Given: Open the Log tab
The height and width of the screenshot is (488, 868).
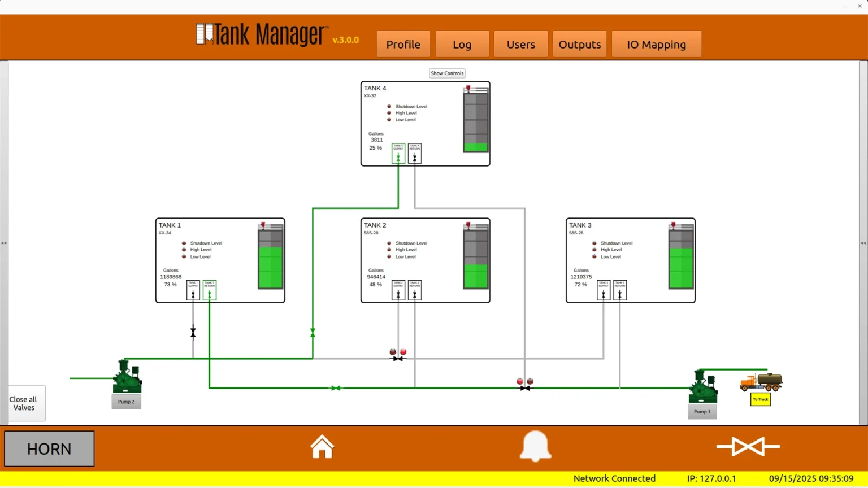Looking at the screenshot, I should point(462,44).
